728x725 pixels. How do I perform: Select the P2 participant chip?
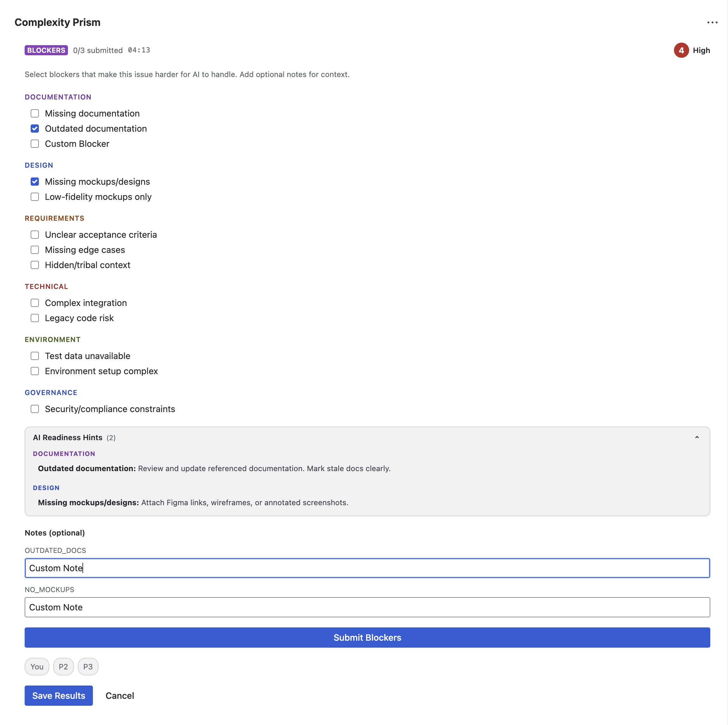coord(63,667)
